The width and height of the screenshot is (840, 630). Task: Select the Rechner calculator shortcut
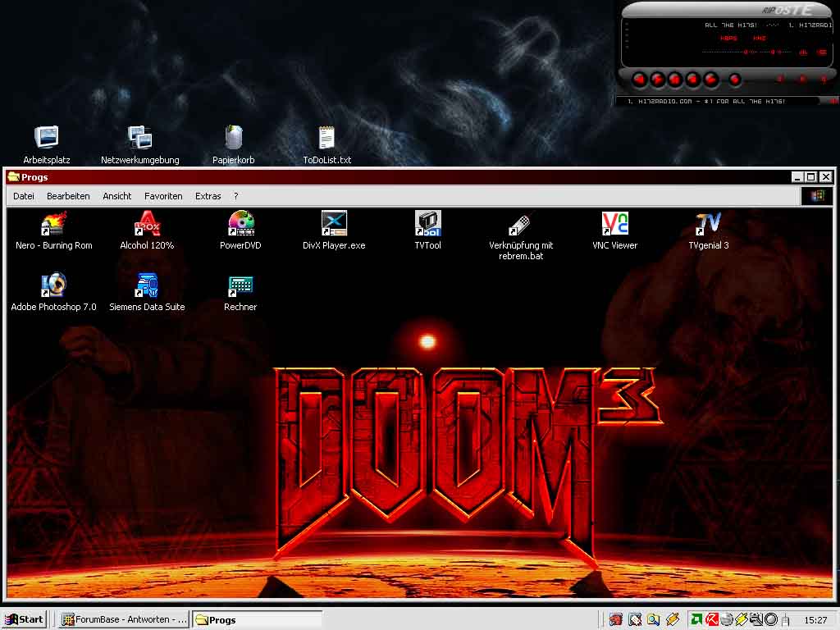tap(240, 293)
